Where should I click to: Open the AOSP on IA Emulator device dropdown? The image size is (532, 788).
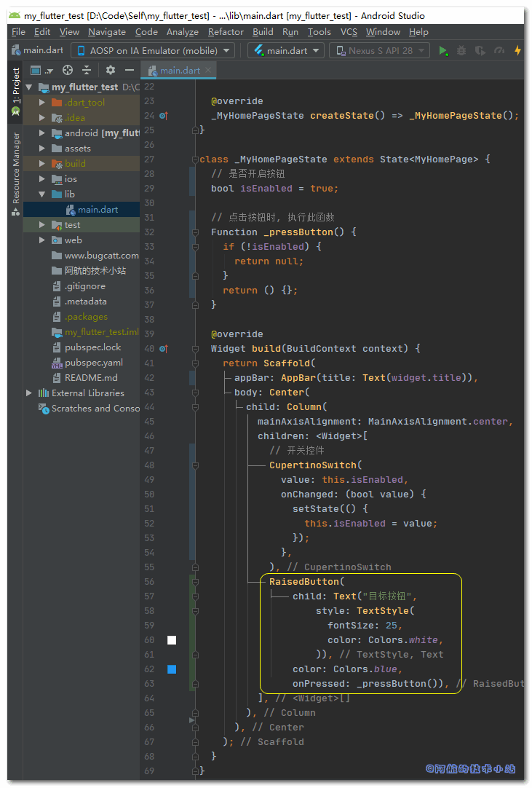[x=152, y=51]
